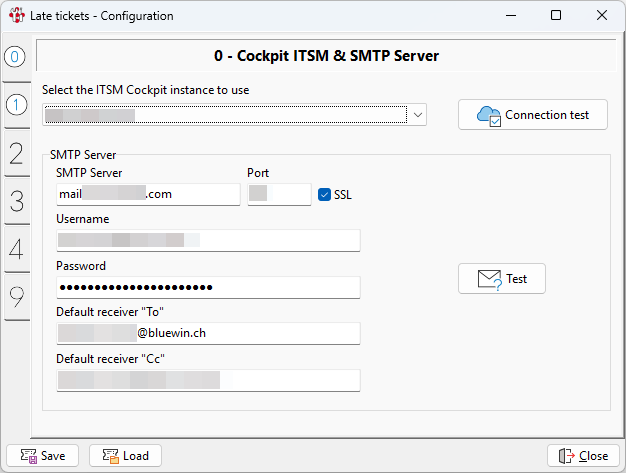Viewport: 626px width, 473px height.
Task: Expand the ITSM Cockpit instance dropdown
Action: click(x=418, y=115)
